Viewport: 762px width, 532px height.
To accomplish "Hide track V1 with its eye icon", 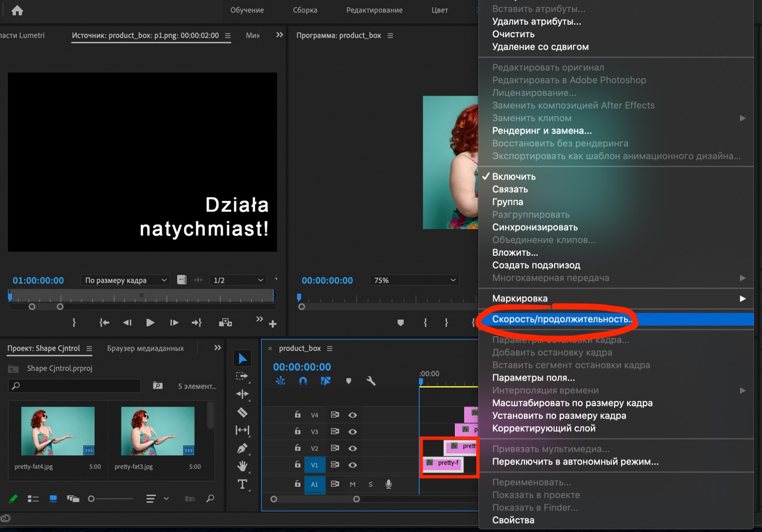I will point(353,465).
